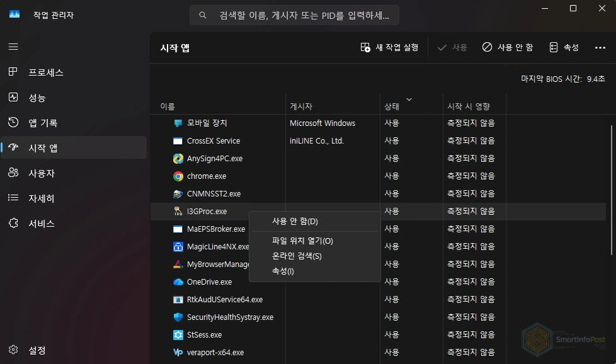Click the 성능 performance icon
The image size is (616, 364).
(x=13, y=97)
